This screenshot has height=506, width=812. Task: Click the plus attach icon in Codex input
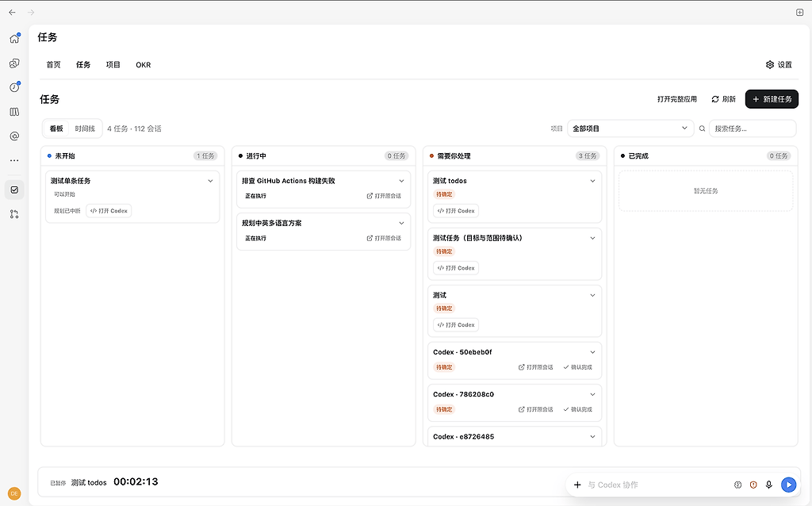[577, 485]
